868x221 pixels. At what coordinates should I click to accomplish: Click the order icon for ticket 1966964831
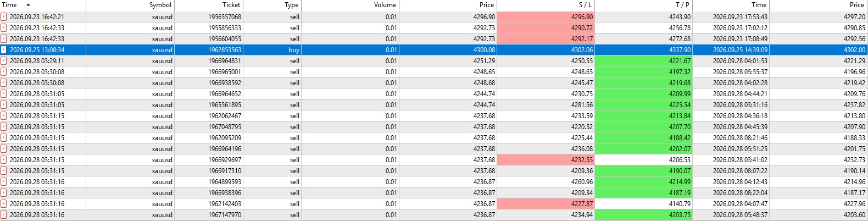pos(4,61)
